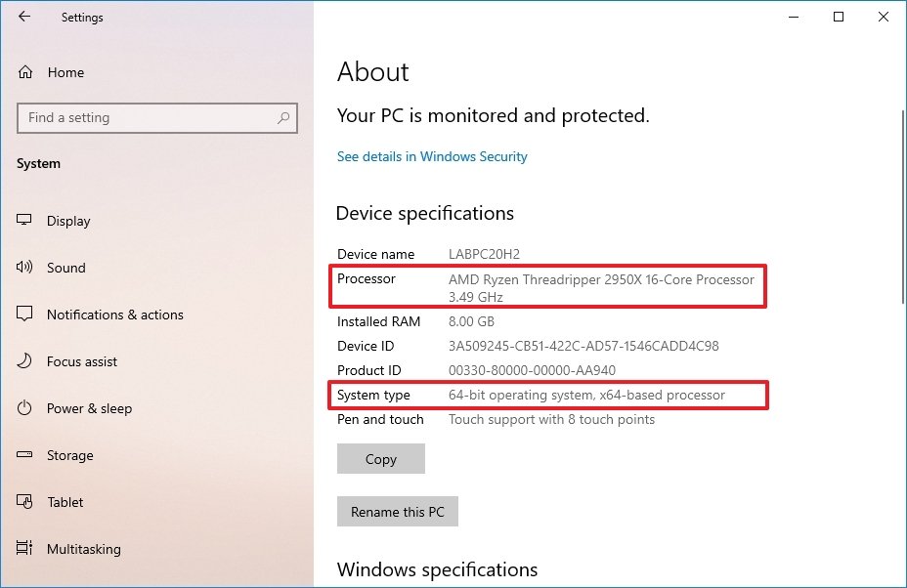The width and height of the screenshot is (907, 588).
Task: Click the Storage drive icon
Action: (23, 455)
